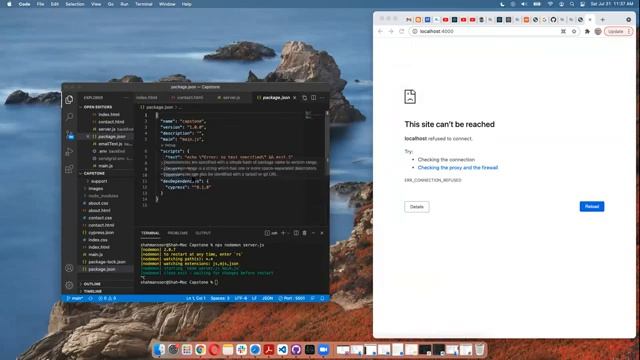The height and width of the screenshot is (360, 640).
Task: Open about.css in the file explorer
Action: tap(98, 203)
